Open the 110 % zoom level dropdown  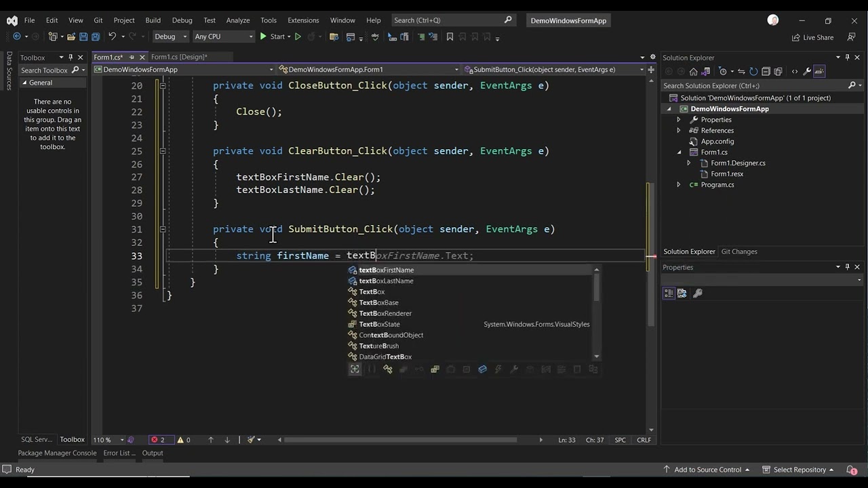click(107, 440)
